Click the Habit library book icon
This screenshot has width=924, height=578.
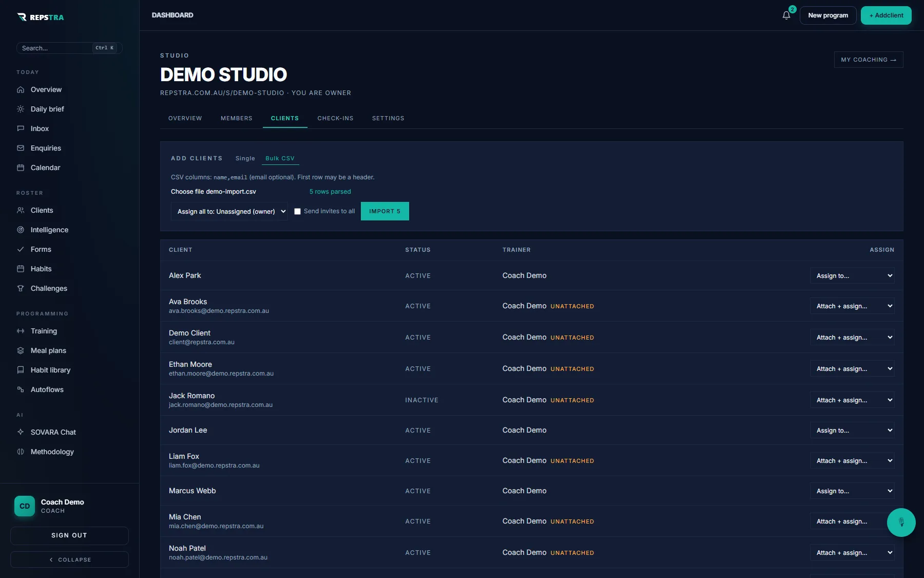point(21,370)
